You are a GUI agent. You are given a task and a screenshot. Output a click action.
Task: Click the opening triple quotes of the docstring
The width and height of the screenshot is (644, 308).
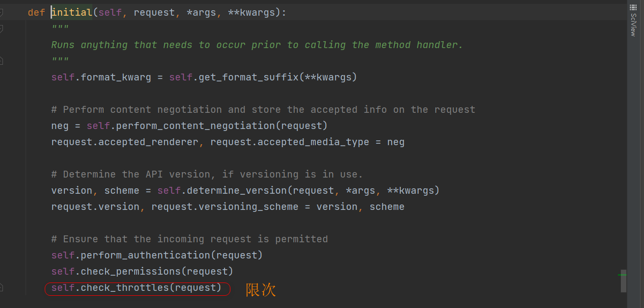coord(60,28)
